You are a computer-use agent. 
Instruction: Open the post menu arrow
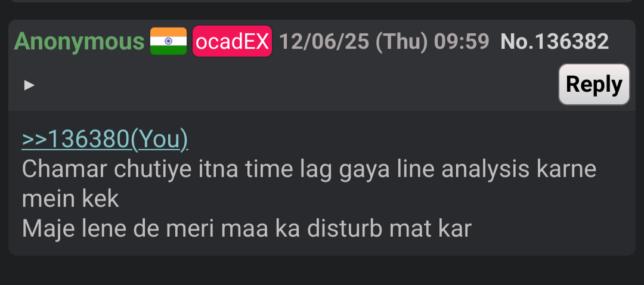tap(29, 85)
